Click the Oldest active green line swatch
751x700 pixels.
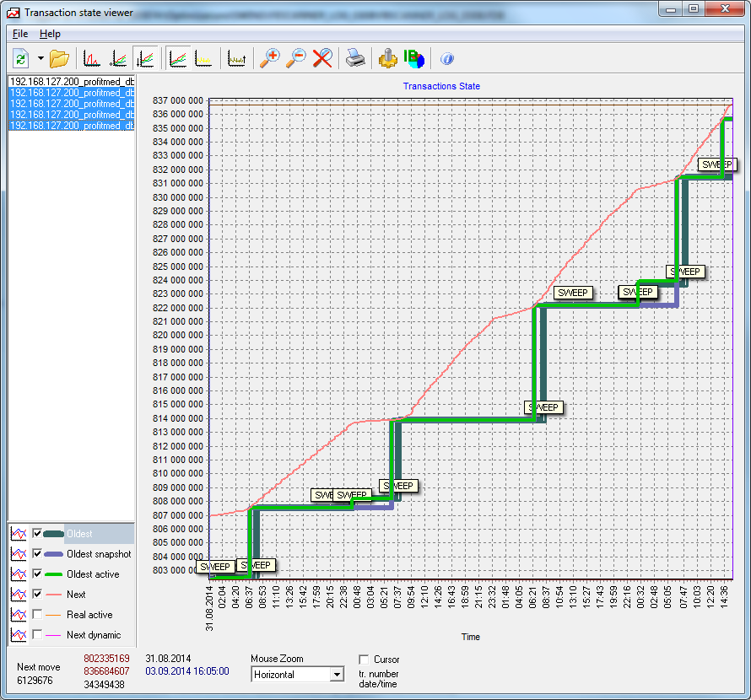pos(53,574)
